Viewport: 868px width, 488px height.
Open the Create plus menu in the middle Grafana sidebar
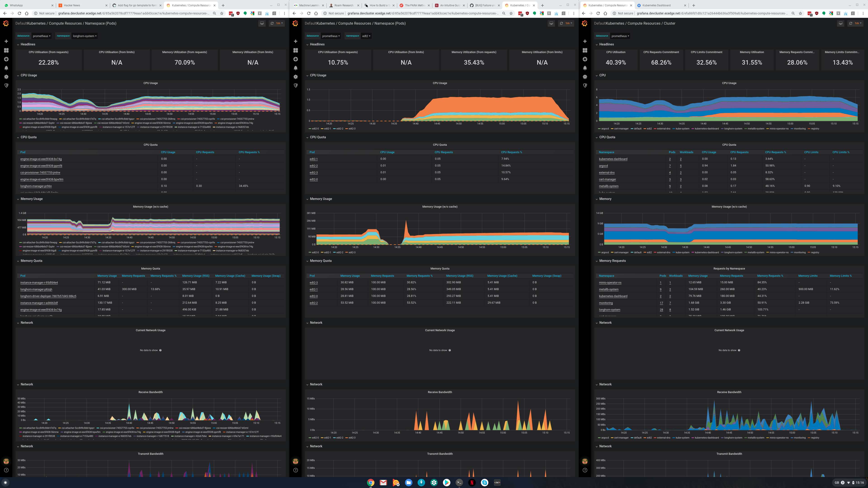point(295,41)
